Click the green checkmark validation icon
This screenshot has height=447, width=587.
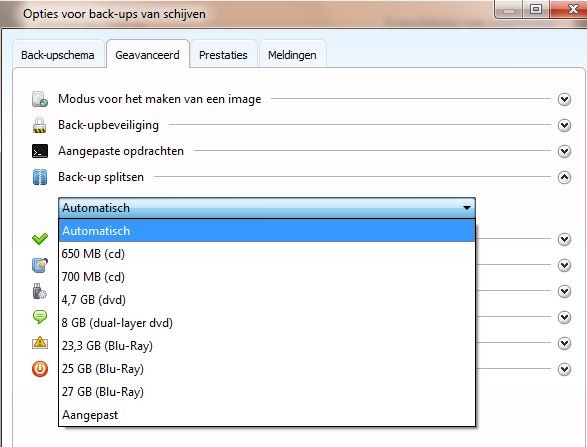[x=40, y=239]
